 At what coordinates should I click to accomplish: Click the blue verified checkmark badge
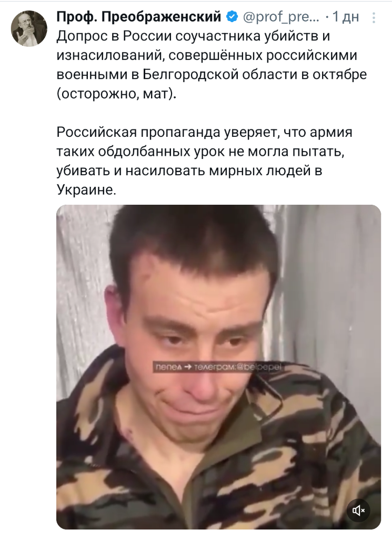[233, 16]
